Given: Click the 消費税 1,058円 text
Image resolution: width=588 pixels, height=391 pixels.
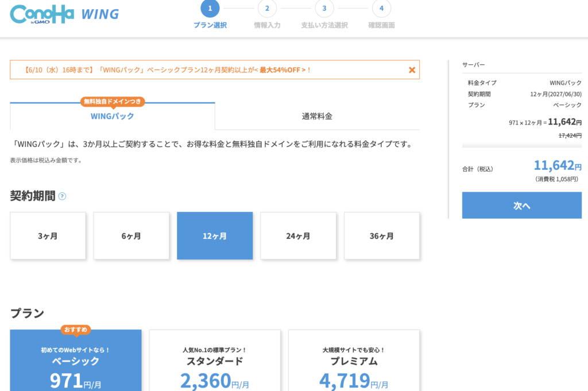Looking at the screenshot, I should pos(557,179).
